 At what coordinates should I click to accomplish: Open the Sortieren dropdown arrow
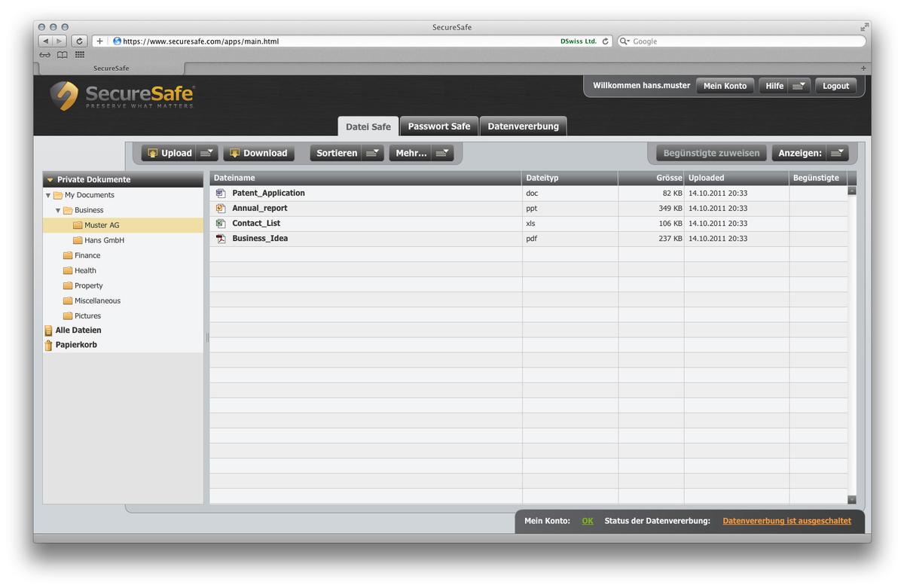(x=373, y=153)
